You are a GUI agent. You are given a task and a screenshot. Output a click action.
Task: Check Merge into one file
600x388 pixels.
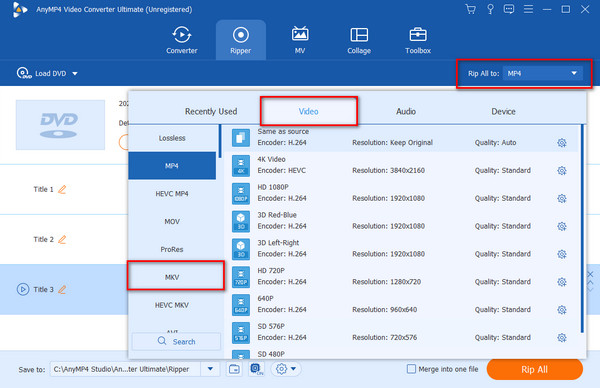pyautogui.click(x=411, y=369)
